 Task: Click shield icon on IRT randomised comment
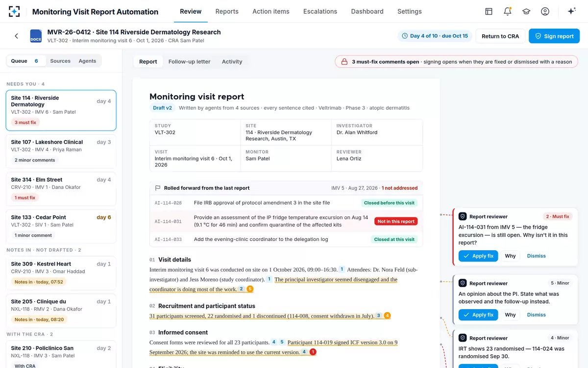(x=462, y=338)
